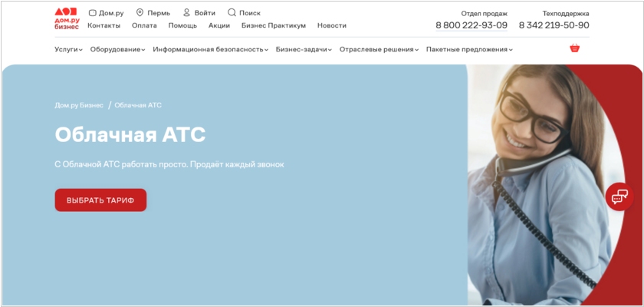Click support number 8 342 219-50-90
The width and height of the screenshot is (644, 307).
(554, 25)
